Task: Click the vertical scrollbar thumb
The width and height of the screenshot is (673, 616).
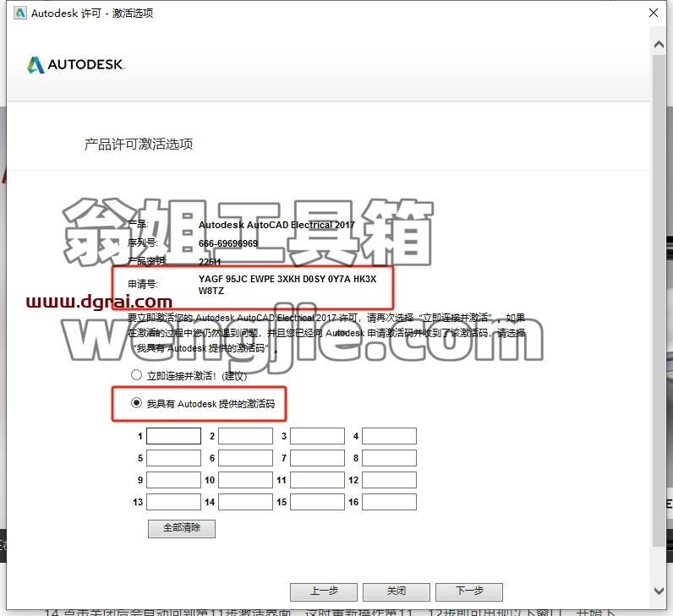Action: pyautogui.click(x=659, y=300)
